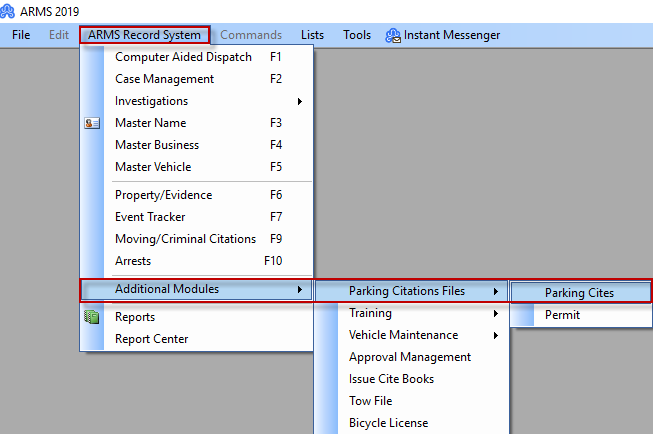Expand the Parking Citations Files arrow
Screen dimensions: 653x434
click(x=496, y=291)
